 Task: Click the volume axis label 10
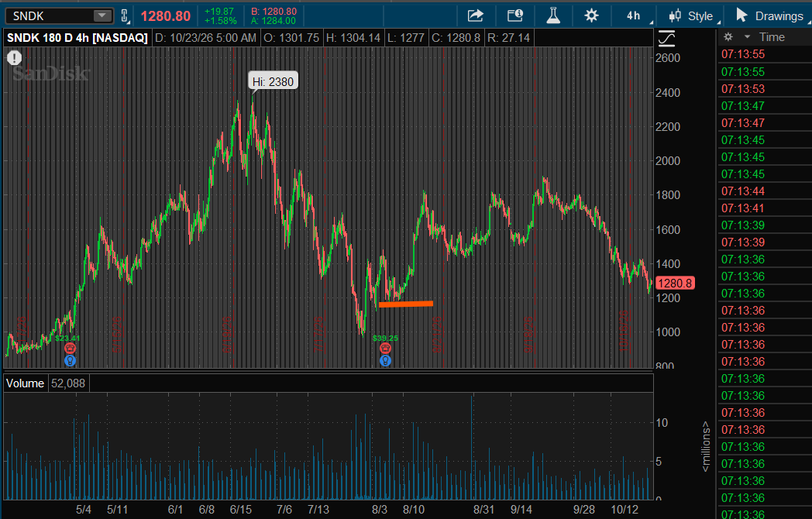click(x=662, y=423)
